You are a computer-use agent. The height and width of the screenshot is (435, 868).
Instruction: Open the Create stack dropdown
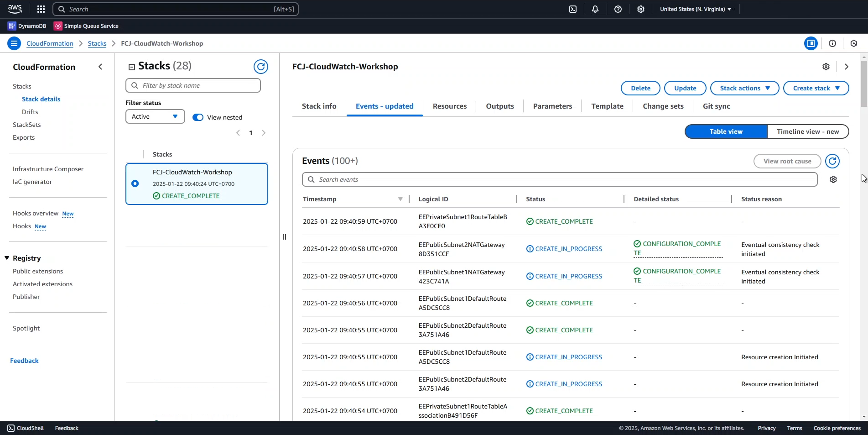[816, 88]
